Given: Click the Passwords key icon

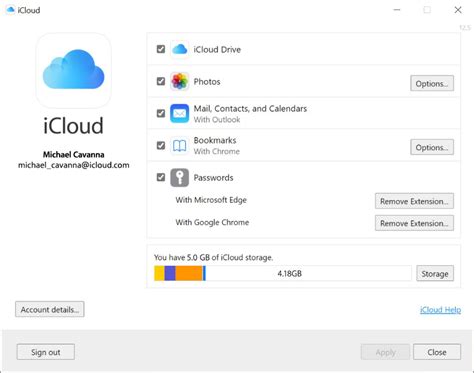Looking at the screenshot, I should (180, 178).
